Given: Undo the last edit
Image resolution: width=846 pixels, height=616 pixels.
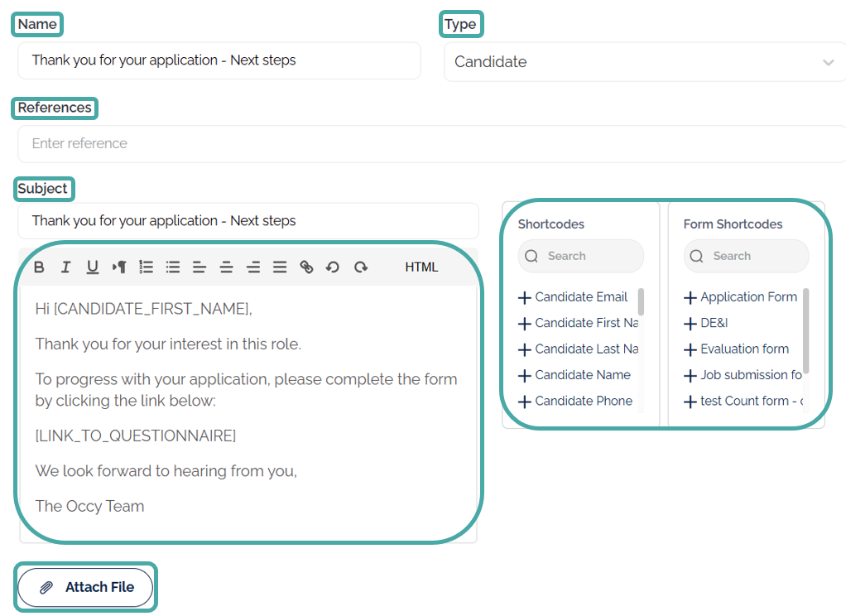Looking at the screenshot, I should click(x=333, y=267).
